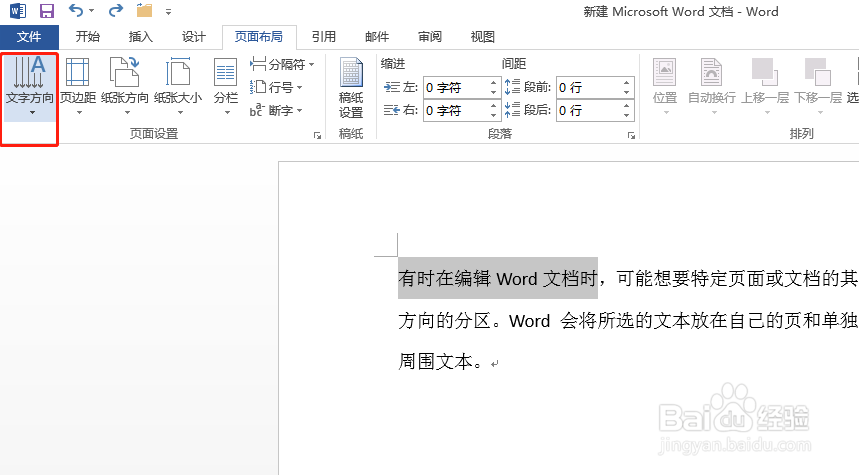The image size is (859, 475).
Task: Decrease the left indent value
Action: tap(494, 93)
